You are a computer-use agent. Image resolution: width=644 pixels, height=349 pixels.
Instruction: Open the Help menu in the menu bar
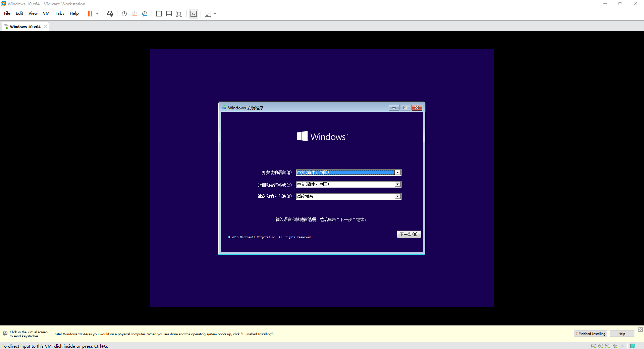pyautogui.click(x=74, y=13)
